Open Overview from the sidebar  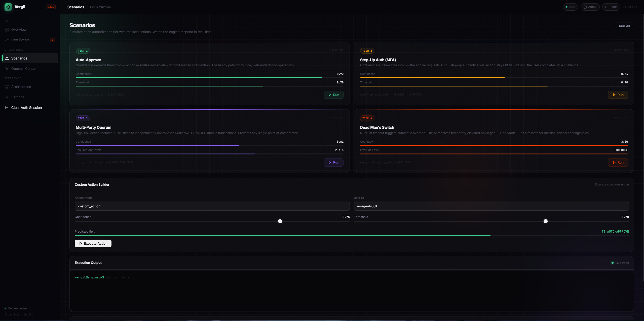pyautogui.click(x=19, y=29)
